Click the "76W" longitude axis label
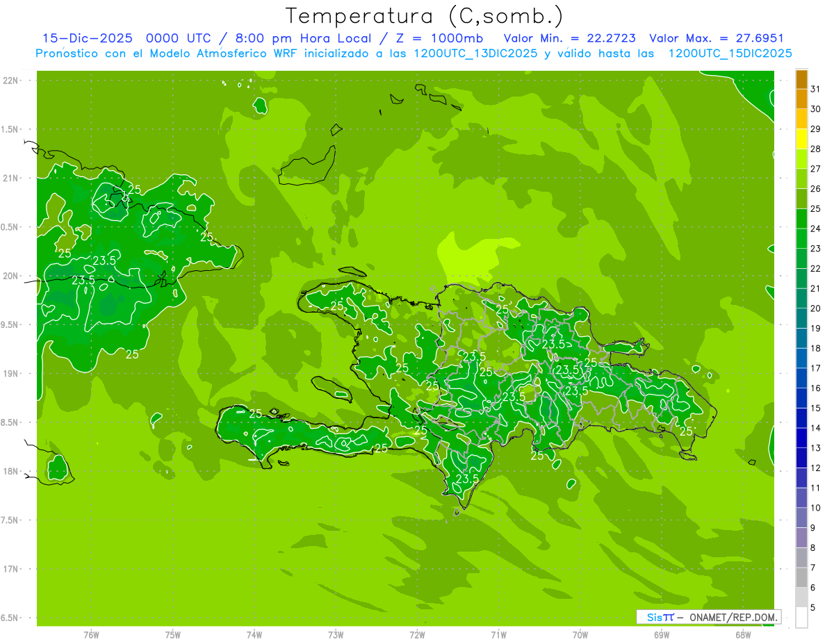834x644 pixels. pyautogui.click(x=91, y=635)
